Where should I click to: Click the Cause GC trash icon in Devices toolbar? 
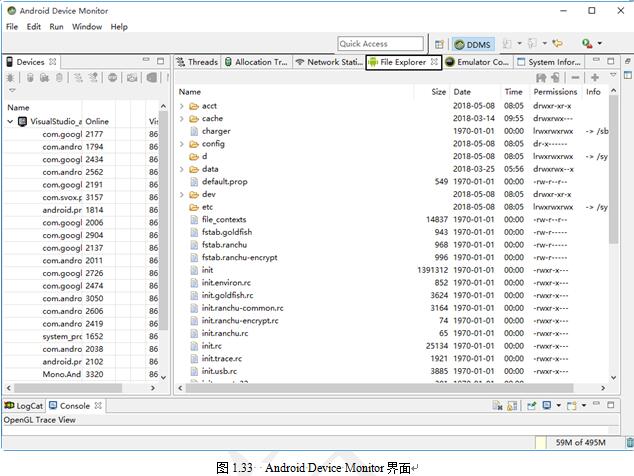pyautogui.click(x=59, y=78)
